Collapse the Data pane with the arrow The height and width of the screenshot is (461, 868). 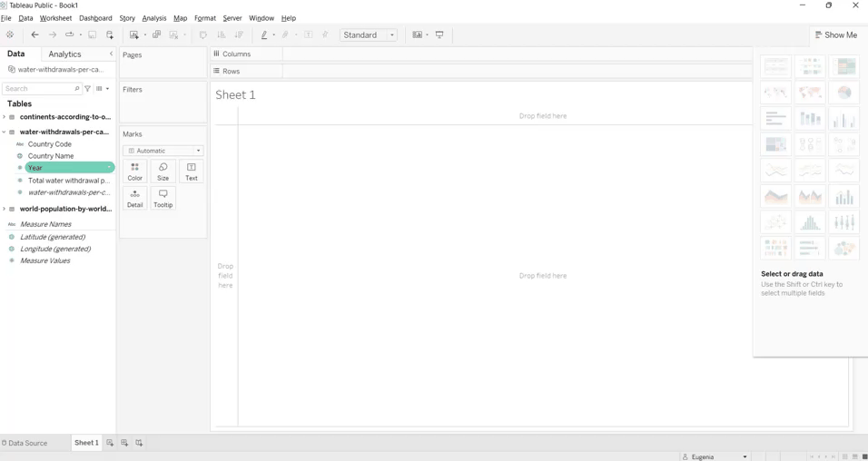111,54
